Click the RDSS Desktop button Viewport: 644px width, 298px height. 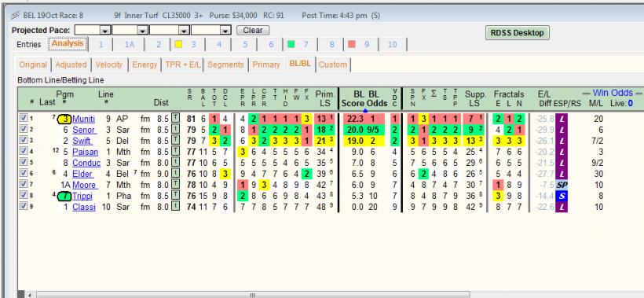pos(518,33)
